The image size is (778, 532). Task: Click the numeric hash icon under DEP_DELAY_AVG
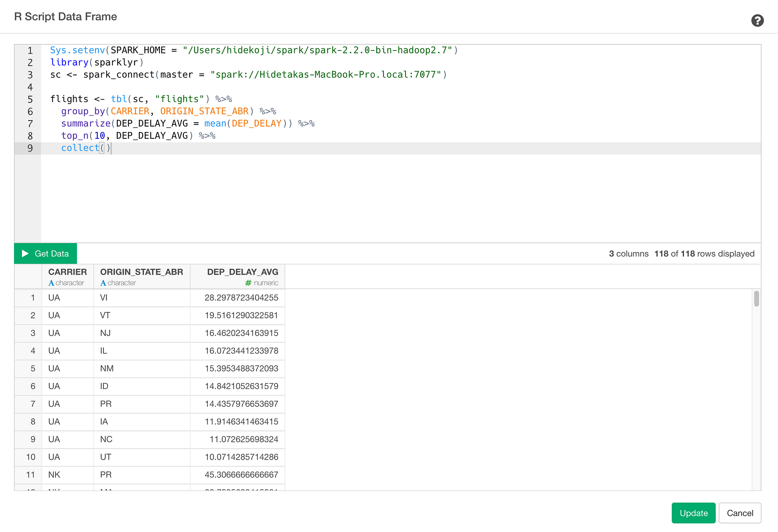coord(248,283)
